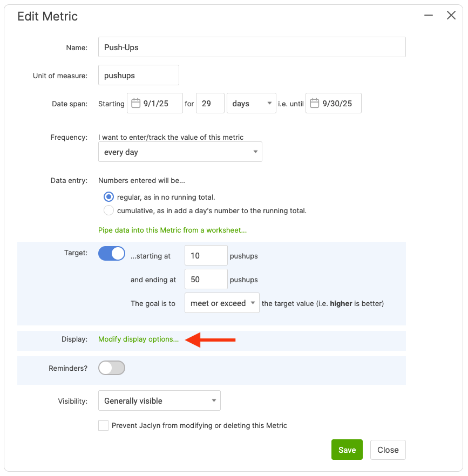The image size is (468, 476).
Task: Click the Name field containing Push-Ups
Action: point(252,47)
